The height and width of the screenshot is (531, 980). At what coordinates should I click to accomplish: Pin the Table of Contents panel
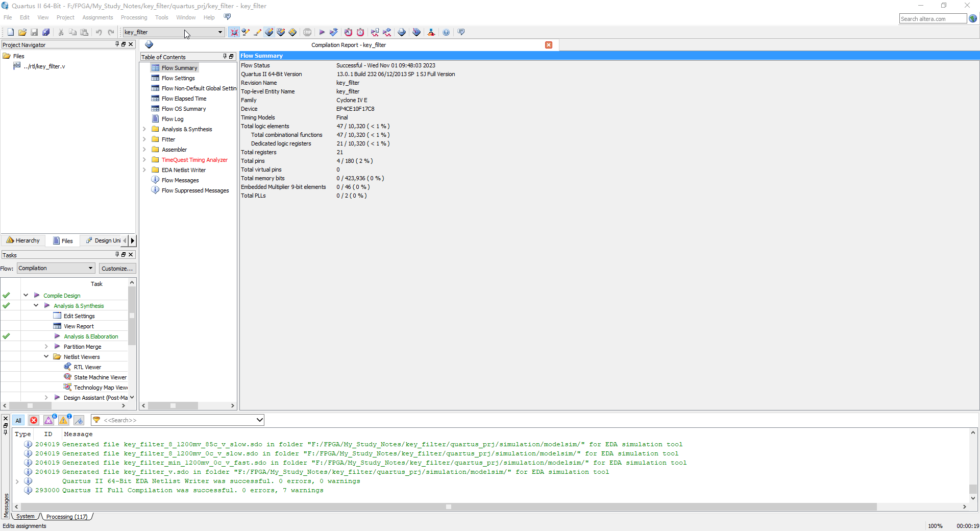[x=225, y=56]
